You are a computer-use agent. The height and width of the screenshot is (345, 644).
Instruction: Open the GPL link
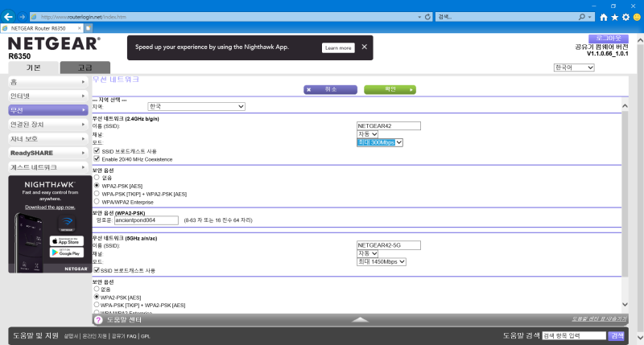(x=146, y=336)
